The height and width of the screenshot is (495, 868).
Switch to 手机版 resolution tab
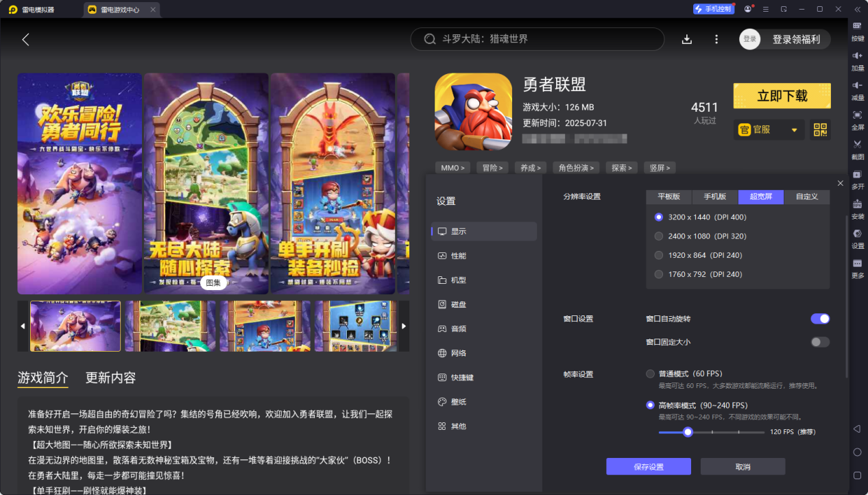[x=715, y=197]
